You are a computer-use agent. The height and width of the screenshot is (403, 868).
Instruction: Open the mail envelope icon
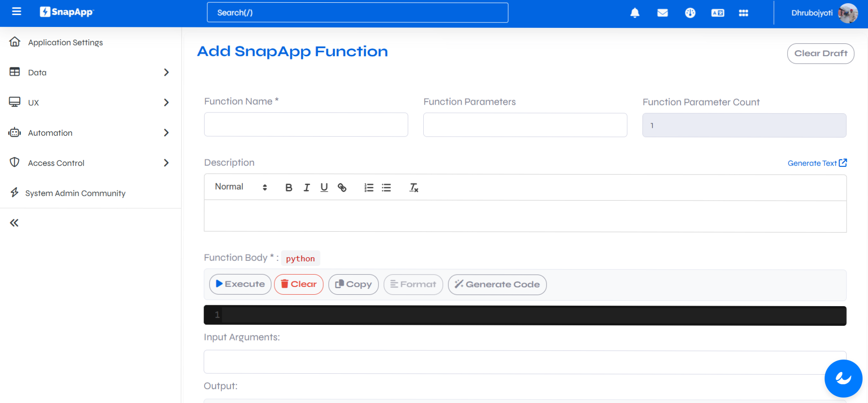tap(663, 13)
